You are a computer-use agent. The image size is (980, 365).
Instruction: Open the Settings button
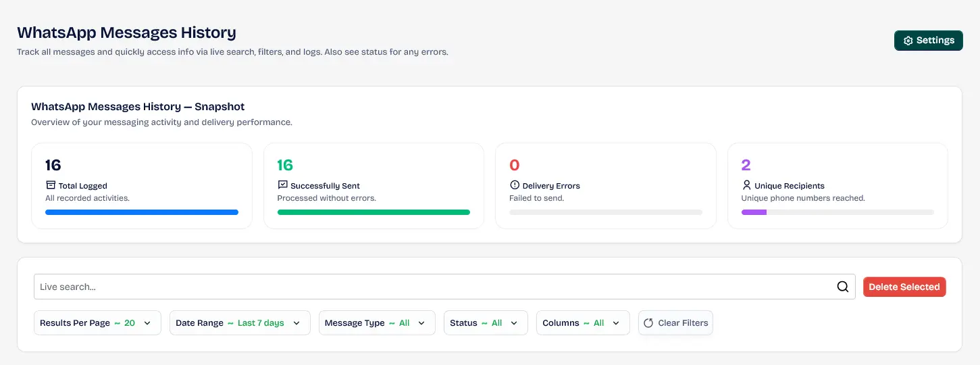click(x=928, y=41)
